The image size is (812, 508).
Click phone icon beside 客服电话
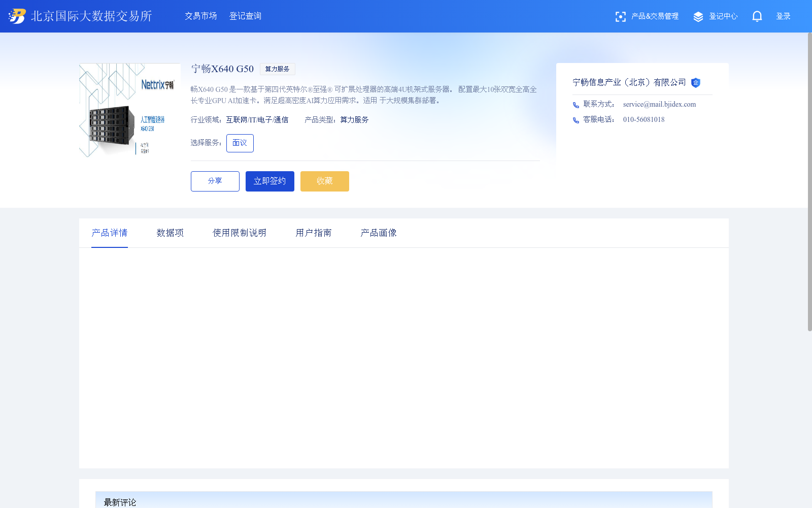coord(576,120)
